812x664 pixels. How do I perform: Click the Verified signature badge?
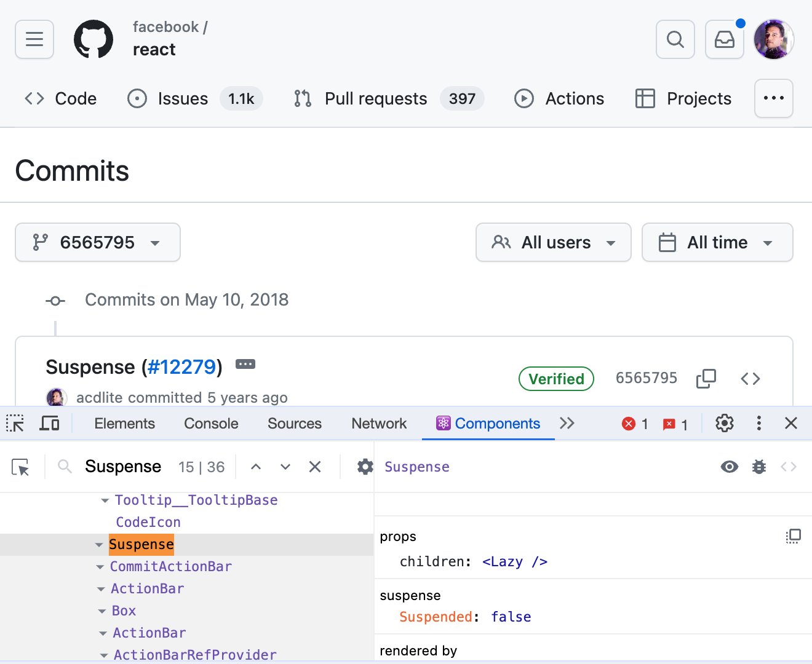coord(557,379)
